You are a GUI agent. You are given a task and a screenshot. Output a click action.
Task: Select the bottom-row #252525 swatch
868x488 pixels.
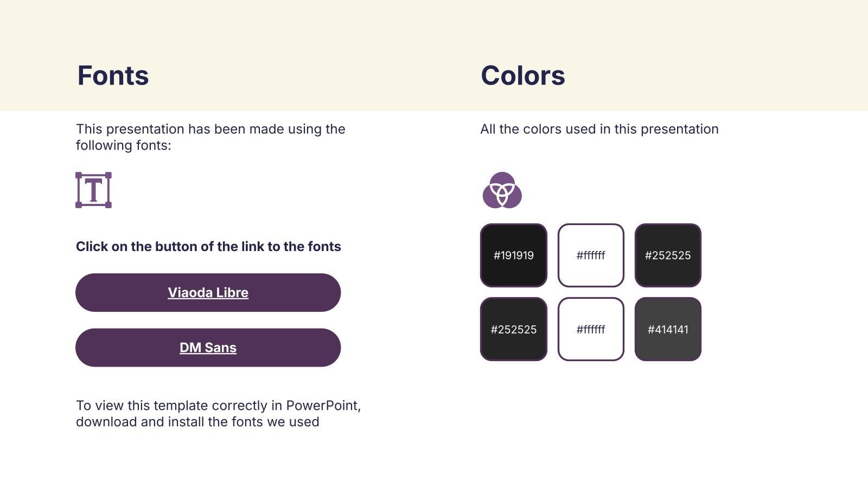pyautogui.click(x=514, y=329)
